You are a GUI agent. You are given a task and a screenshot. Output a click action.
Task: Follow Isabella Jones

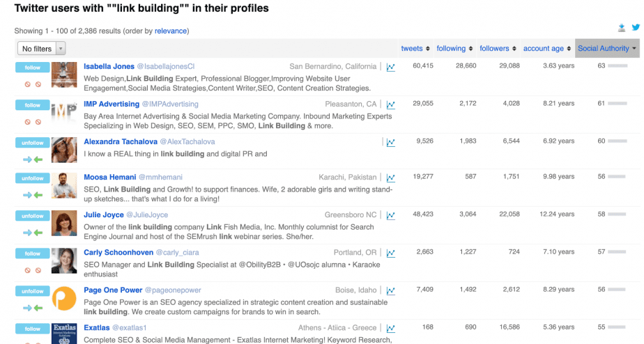pos(33,68)
